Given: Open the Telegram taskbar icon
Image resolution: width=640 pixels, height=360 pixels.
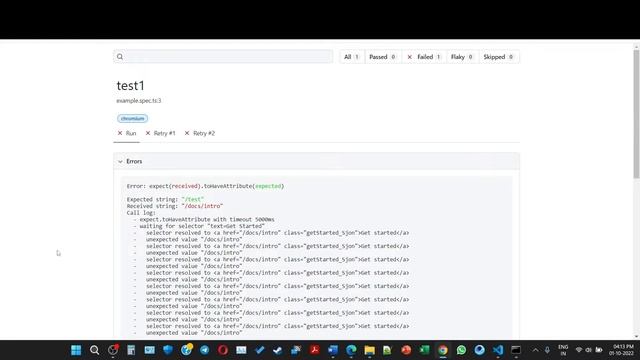Looking at the screenshot, I should [x=204, y=350].
